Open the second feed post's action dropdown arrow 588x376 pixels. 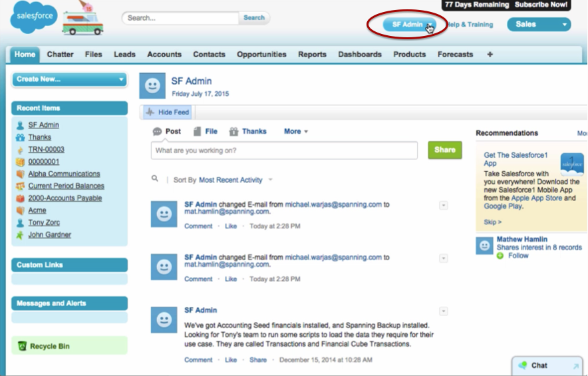(443, 258)
